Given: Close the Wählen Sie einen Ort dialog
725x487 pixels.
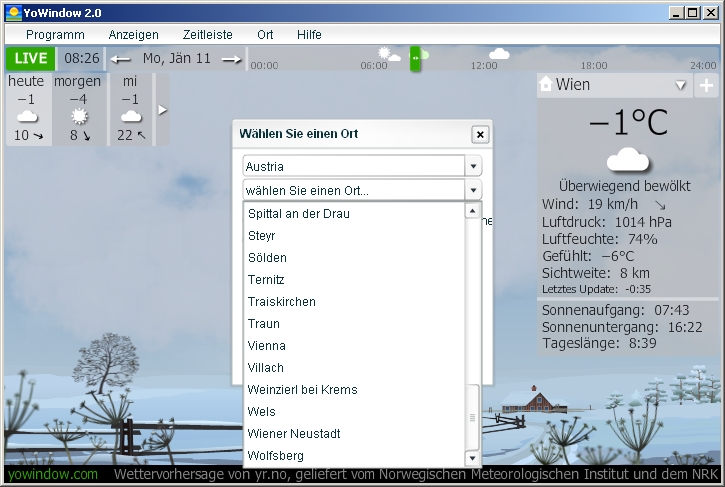Looking at the screenshot, I should coord(480,134).
